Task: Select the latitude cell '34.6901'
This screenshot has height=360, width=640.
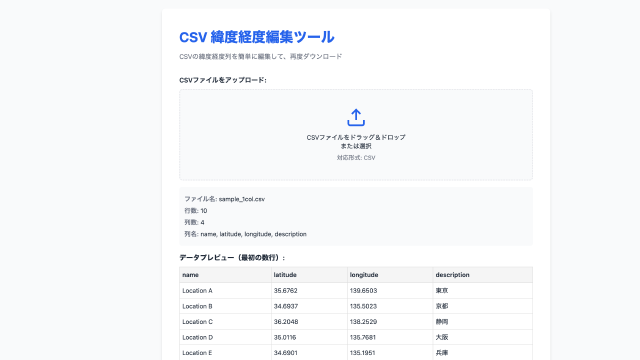Action: tap(309, 353)
